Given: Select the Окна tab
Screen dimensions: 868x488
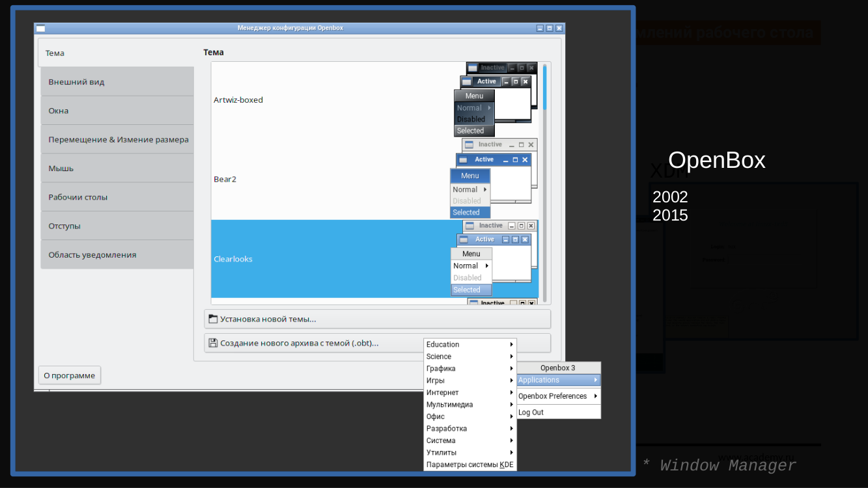Looking at the screenshot, I should point(117,111).
